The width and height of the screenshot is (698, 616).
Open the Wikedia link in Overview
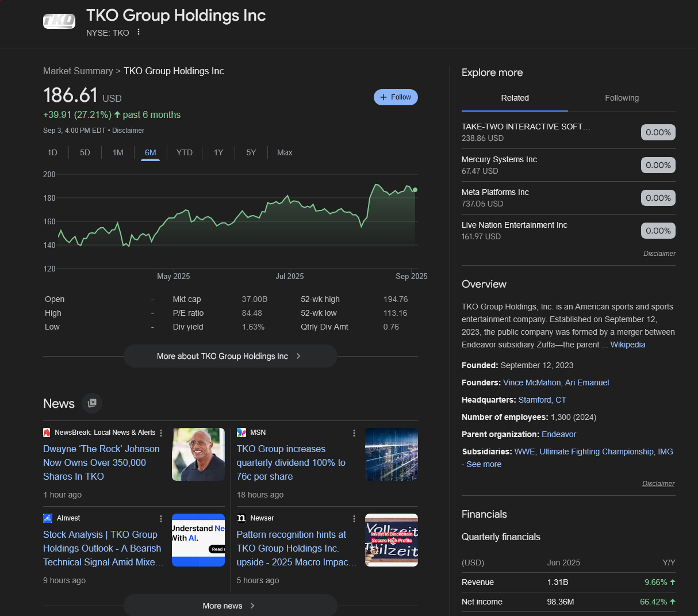pyautogui.click(x=627, y=345)
